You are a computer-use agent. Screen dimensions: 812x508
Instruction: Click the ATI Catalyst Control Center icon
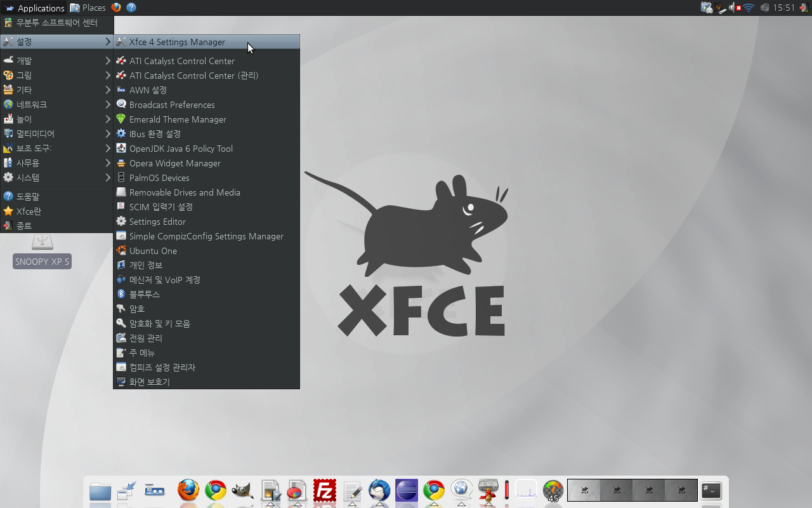click(x=121, y=61)
